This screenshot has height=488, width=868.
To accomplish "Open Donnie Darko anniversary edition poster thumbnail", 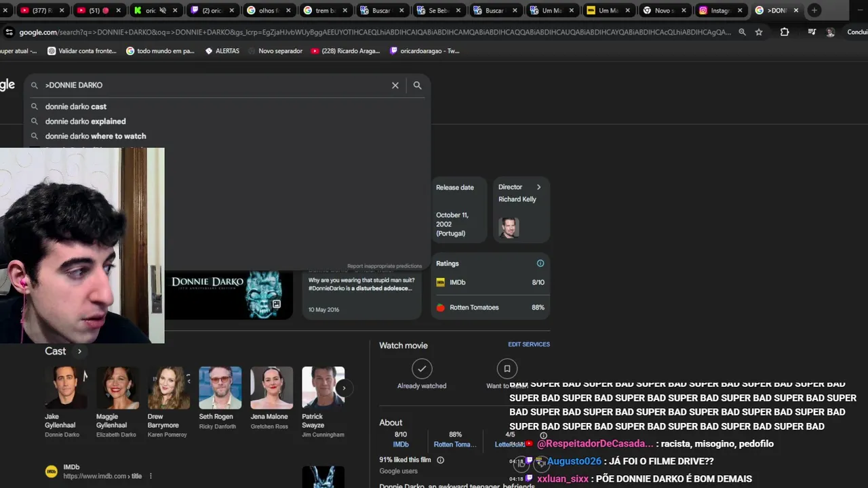I will click(x=229, y=295).
